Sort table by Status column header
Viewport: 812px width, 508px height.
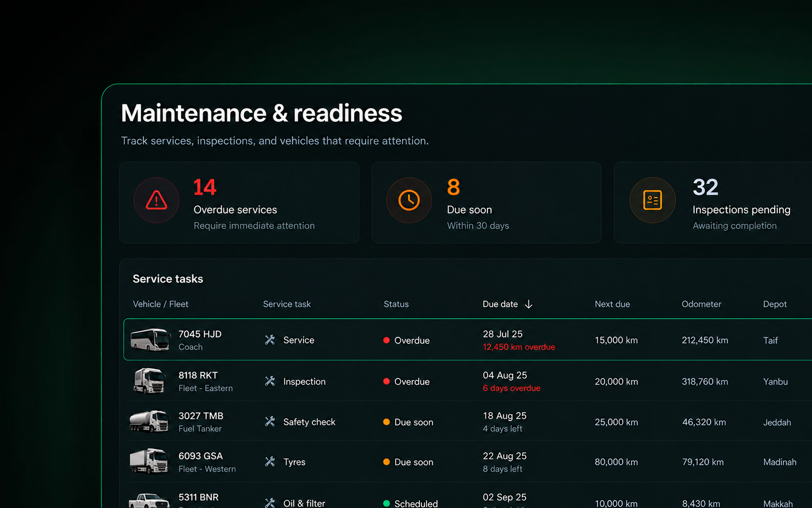pos(396,304)
